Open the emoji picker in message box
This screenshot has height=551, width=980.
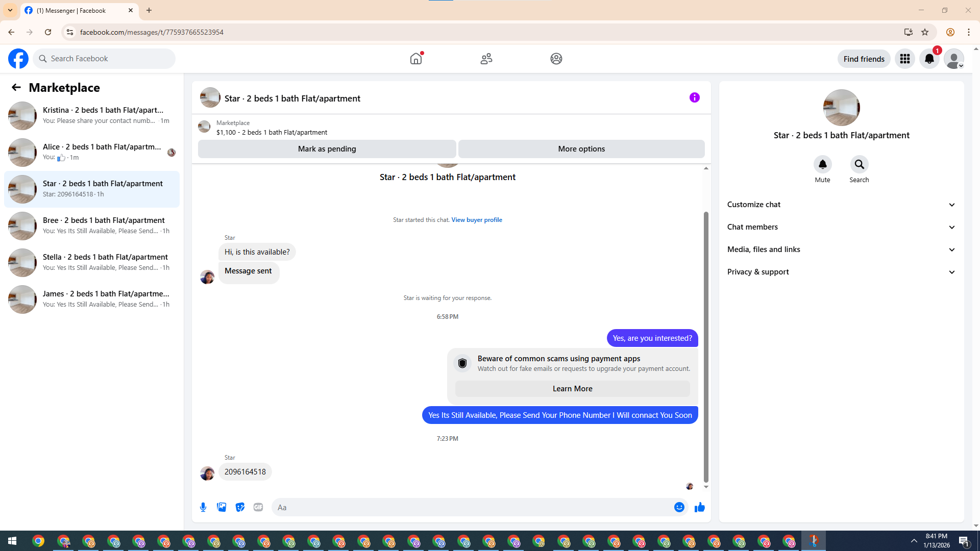pyautogui.click(x=679, y=507)
